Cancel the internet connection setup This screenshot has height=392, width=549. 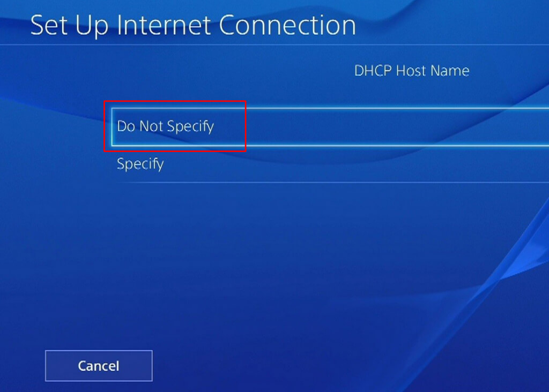[99, 366]
